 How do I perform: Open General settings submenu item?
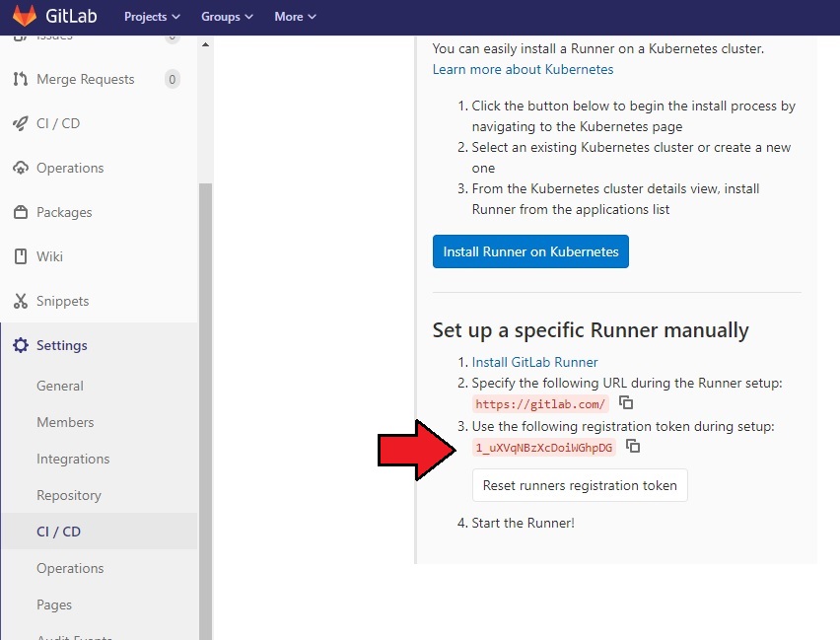coord(60,386)
